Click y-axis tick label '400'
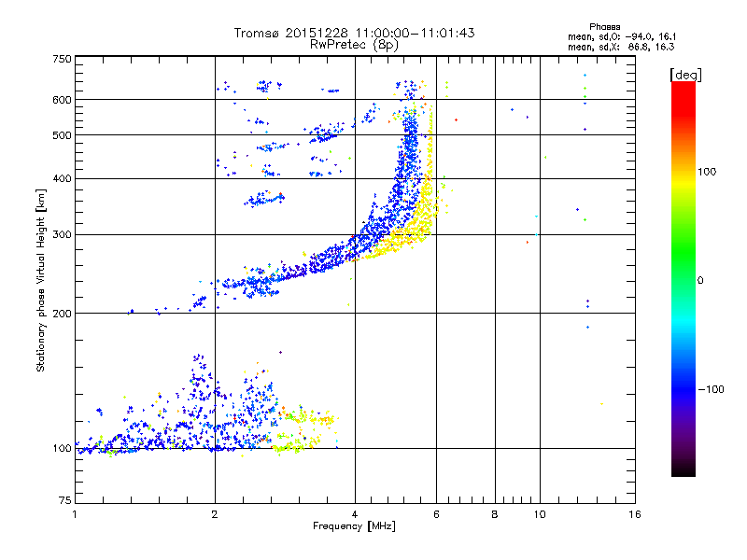The width and height of the screenshot is (747, 560). coord(62,178)
